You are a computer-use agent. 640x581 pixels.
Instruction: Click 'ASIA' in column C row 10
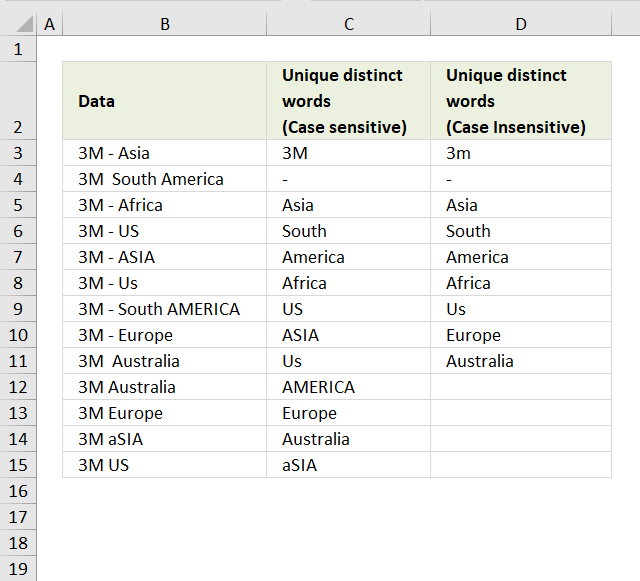click(349, 335)
